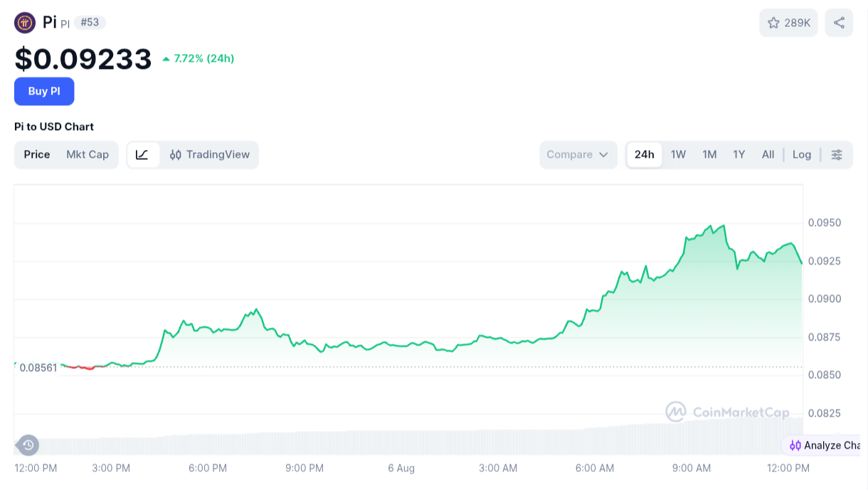Click the 6:00 AM axis label
This screenshot has width=868, height=490.
coord(595,468)
